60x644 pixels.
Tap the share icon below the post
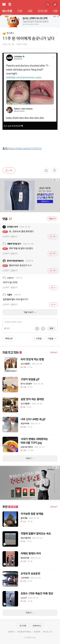click(54, 170)
